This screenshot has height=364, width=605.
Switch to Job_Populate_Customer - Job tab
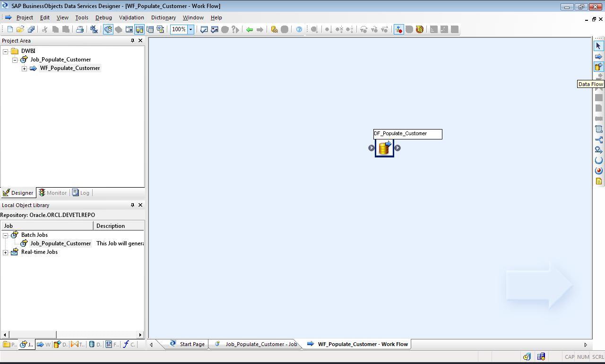click(x=256, y=344)
